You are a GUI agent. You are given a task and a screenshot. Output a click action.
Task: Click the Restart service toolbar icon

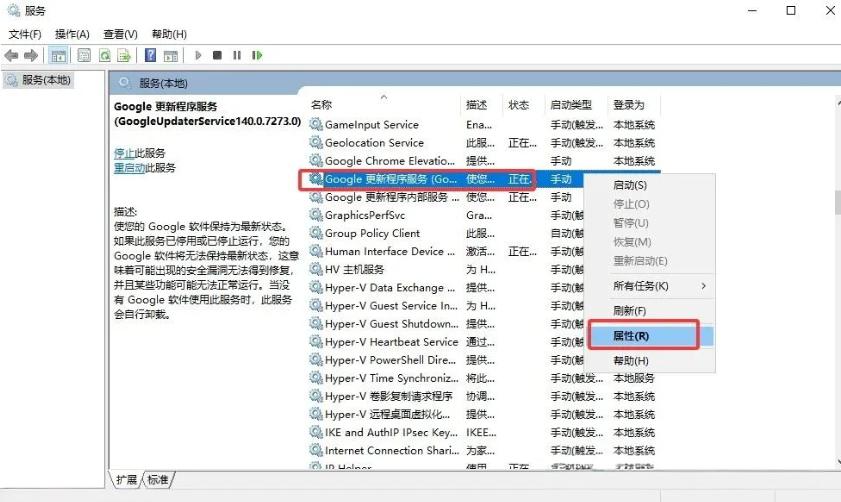click(257, 55)
